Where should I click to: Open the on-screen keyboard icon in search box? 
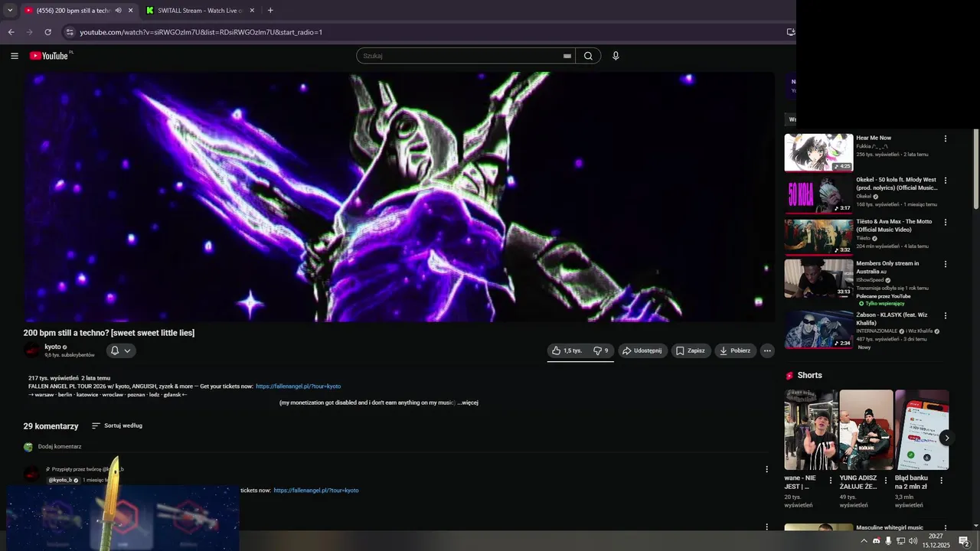pos(567,56)
